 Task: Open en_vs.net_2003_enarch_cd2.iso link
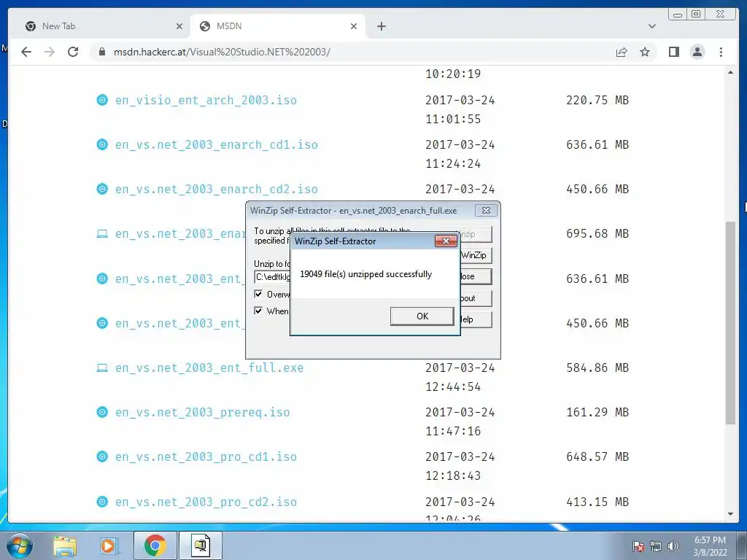(x=216, y=190)
